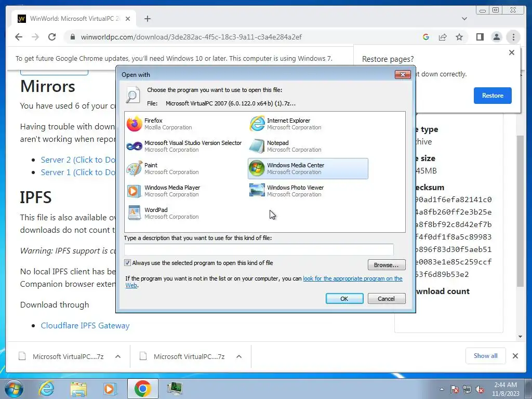Select Microsoft Visual Studio Version Selector

pos(184,146)
